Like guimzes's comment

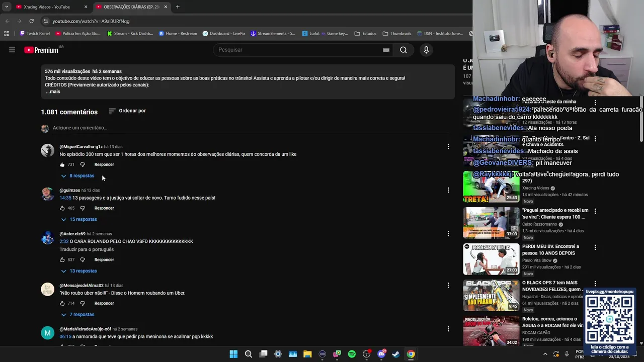point(62,208)
